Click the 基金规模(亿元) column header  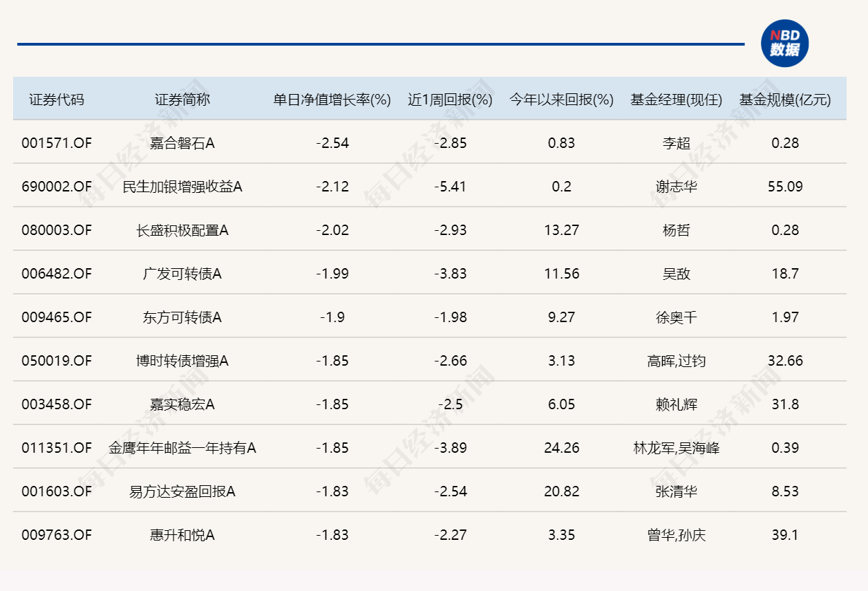pyautogui.click(x=785, y=100)
